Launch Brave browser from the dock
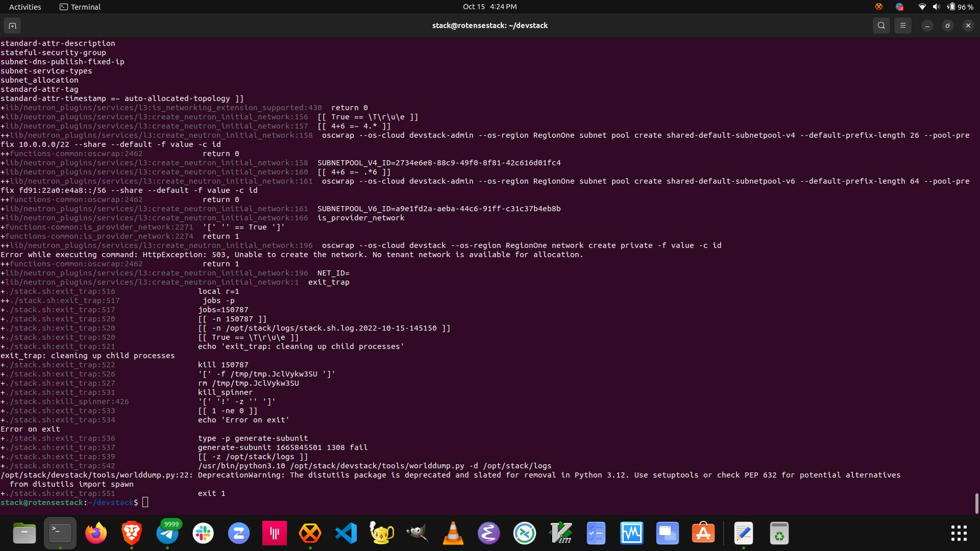Image resolution: width=980 pixels, height=551 pixels. pyautogui.click(x=132, y=533)
